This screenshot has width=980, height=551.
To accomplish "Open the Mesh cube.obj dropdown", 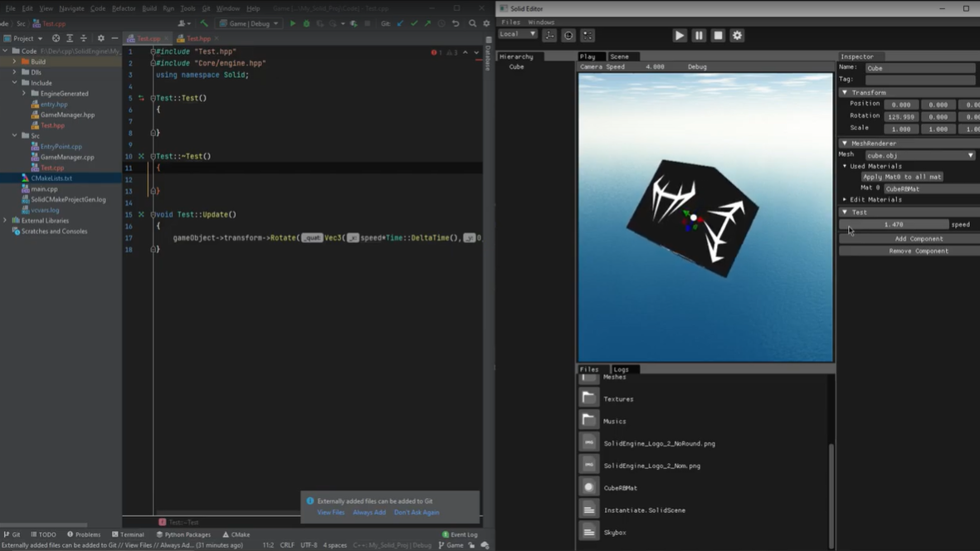I will pyautogui.click(x=920, y=155).
